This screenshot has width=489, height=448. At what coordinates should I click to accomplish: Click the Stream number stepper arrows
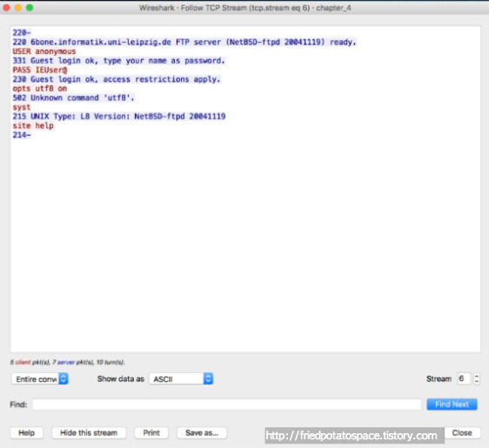click(x=476, y=378)
